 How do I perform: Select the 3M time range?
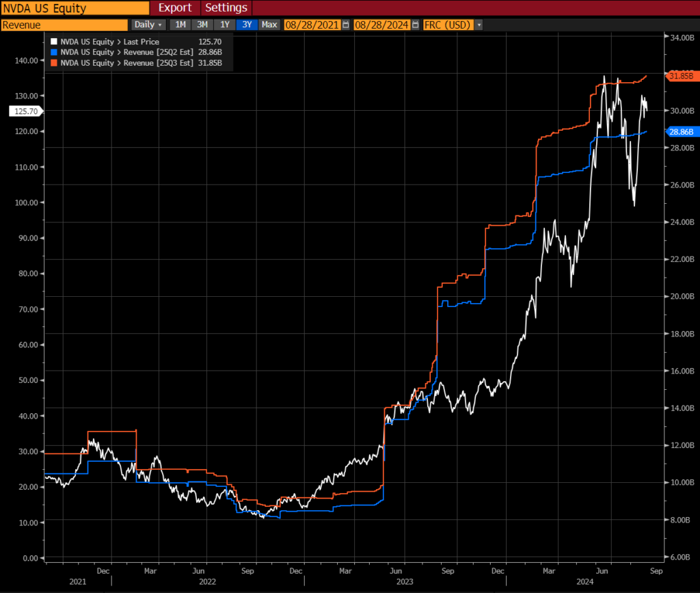pyautogui.click(x=202, y=25)
